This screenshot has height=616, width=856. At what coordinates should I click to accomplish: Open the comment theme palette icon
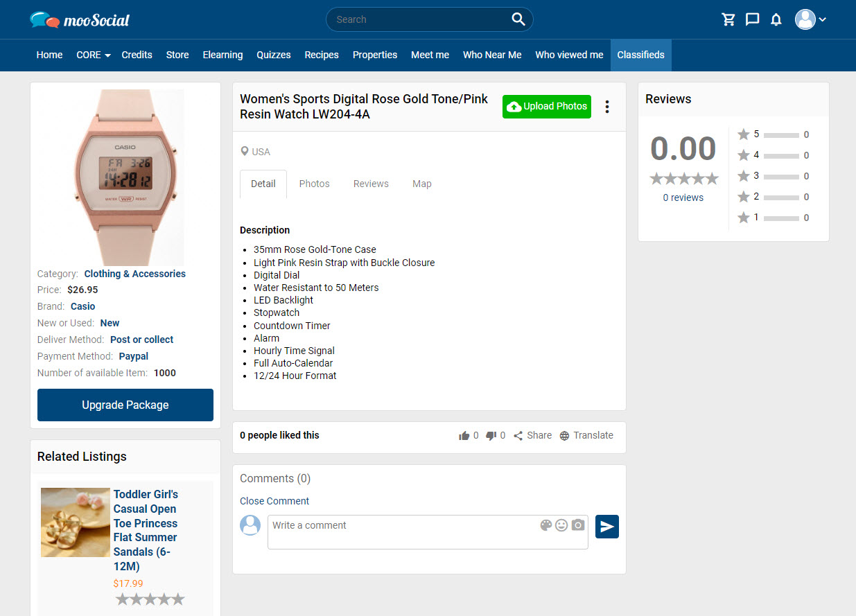[546, 525]
